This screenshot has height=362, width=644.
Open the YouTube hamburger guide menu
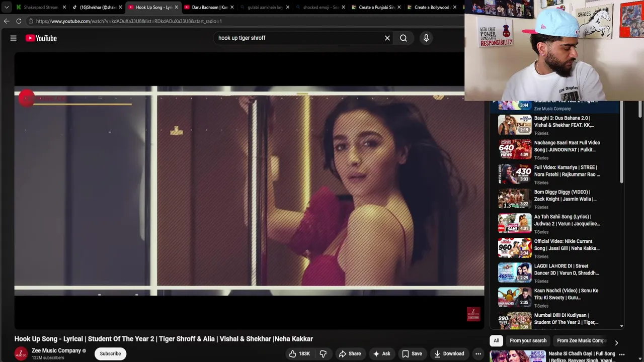point(14,38)
